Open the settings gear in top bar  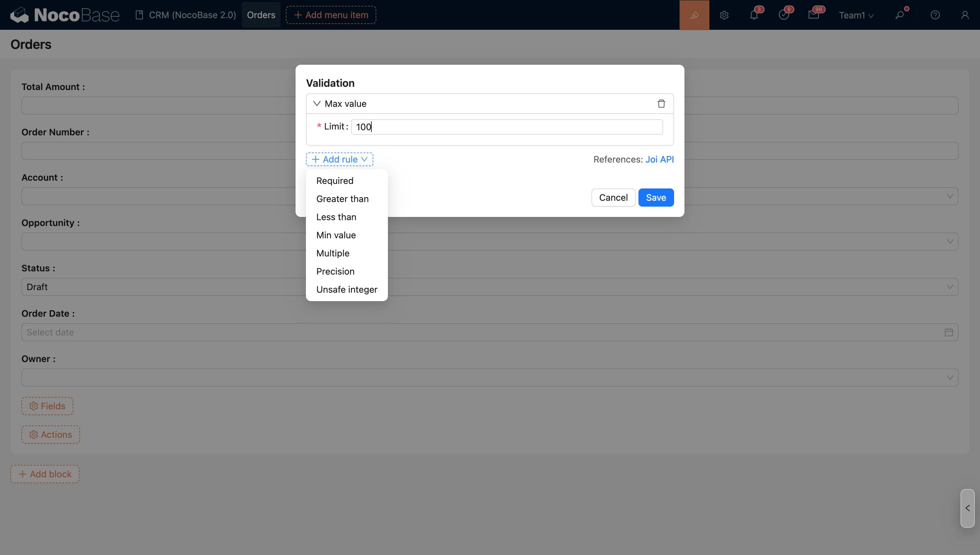pyautogui.click(x=724, y=15)
